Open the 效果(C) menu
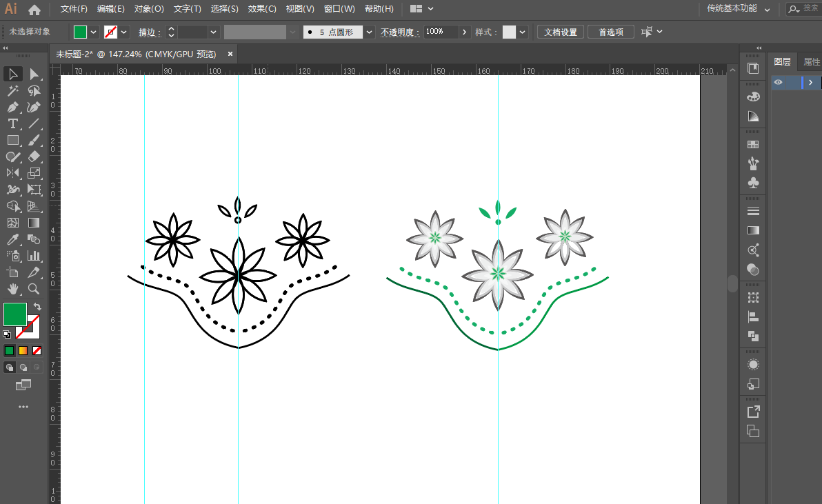This screenshot has width=822, height=504. pos(262,9)
